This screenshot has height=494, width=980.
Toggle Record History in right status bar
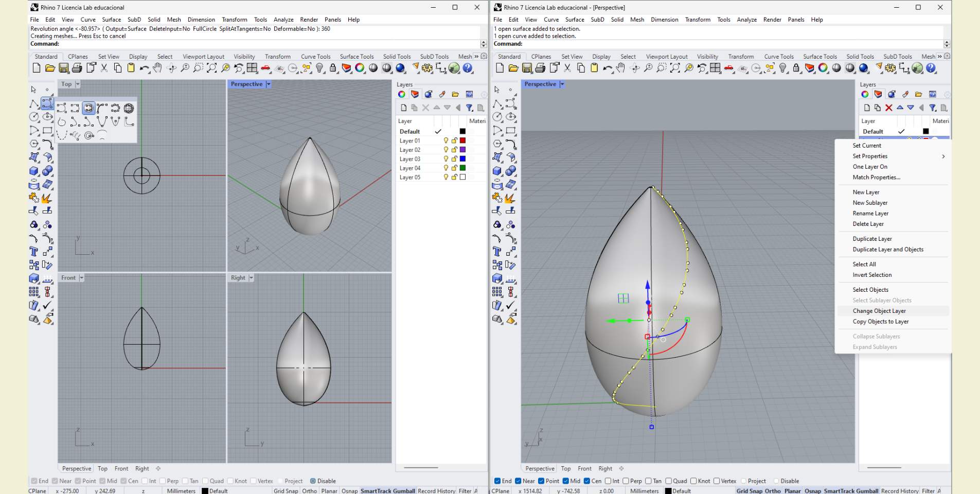pos(900,491)
